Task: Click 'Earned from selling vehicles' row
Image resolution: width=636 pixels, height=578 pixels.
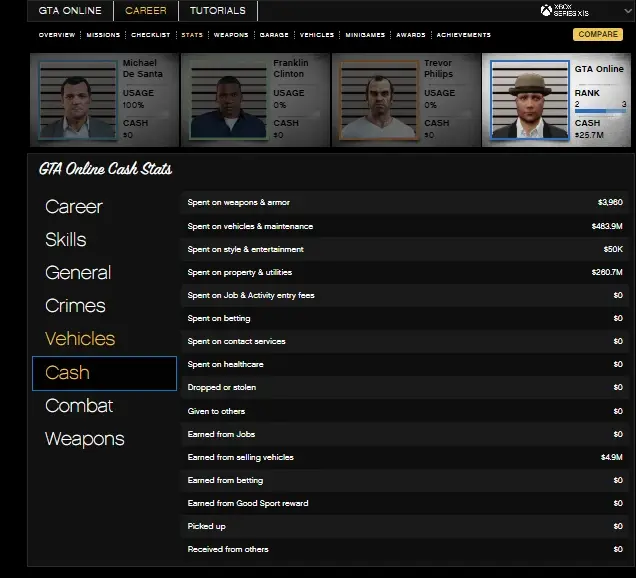Action: coord(404,457)
